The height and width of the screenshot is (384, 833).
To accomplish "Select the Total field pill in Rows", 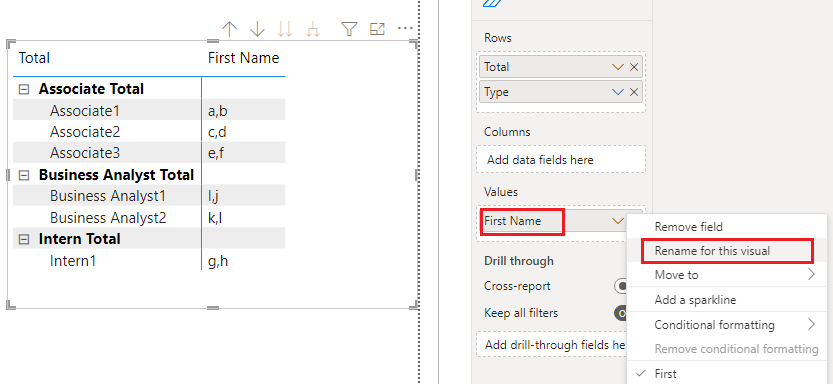I will point(561,67).
